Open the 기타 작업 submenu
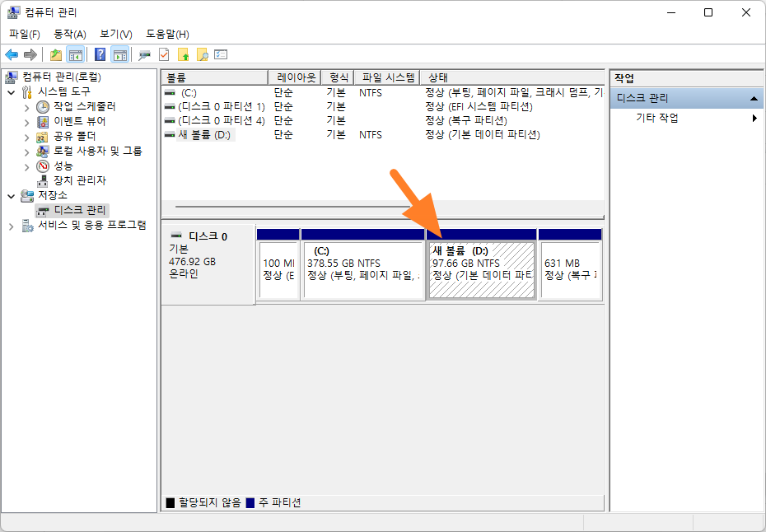 point(686,118)
